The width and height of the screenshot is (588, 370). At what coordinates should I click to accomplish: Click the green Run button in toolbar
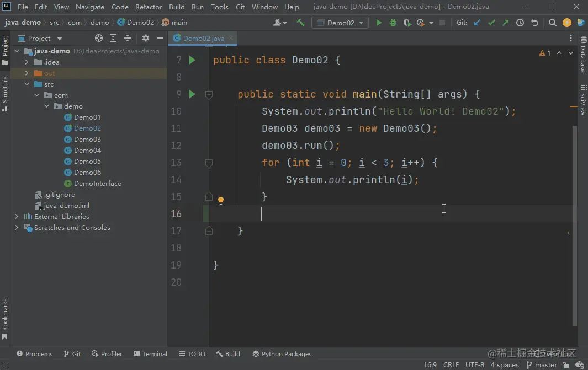pos(379,23)
